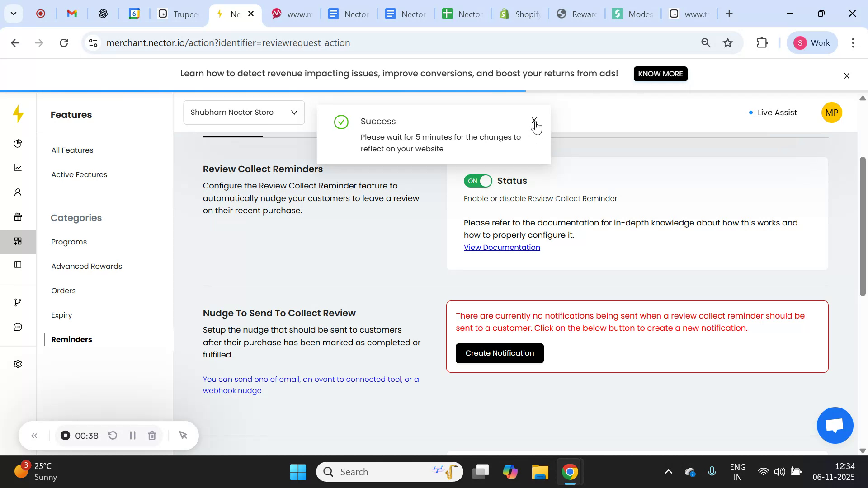Dismiss the Success notification popup

coord(534,121)
